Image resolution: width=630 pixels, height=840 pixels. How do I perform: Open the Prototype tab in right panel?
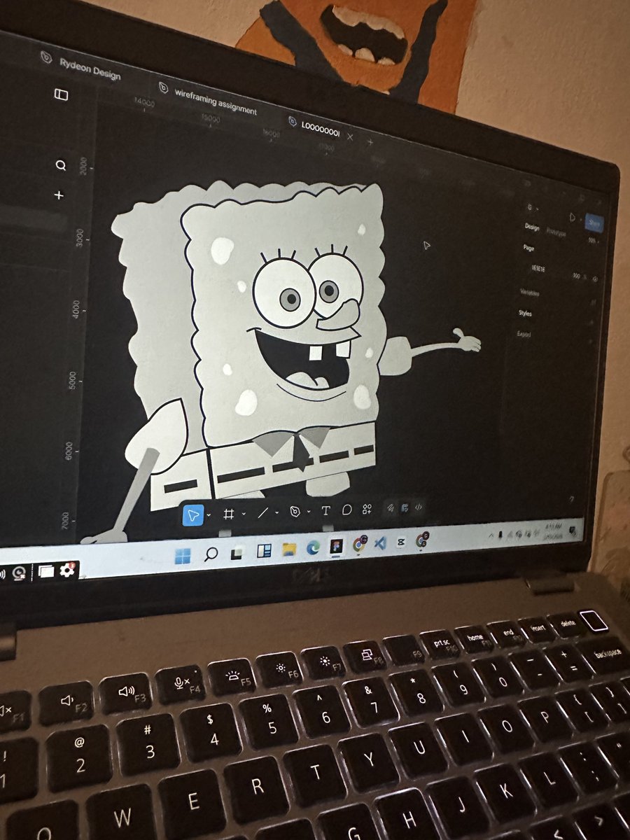click(556, 232)
